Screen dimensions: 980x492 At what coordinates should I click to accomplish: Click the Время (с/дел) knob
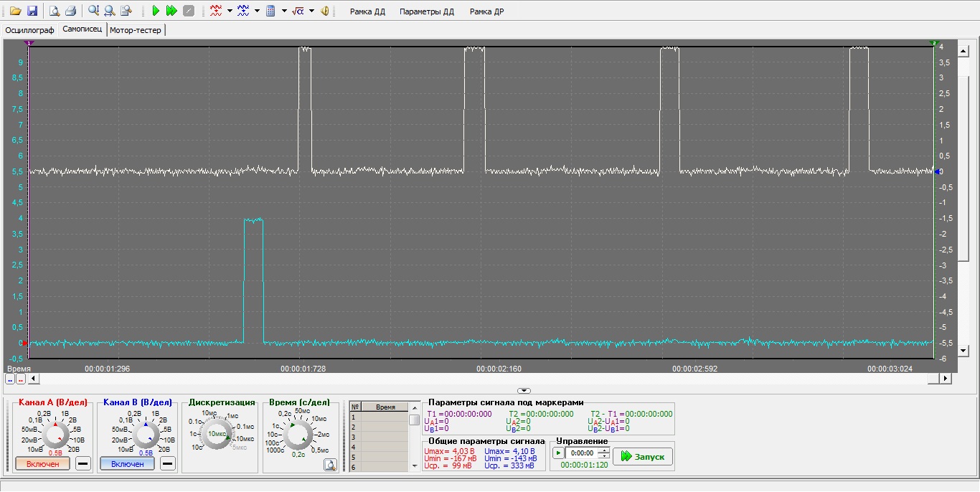298,434
